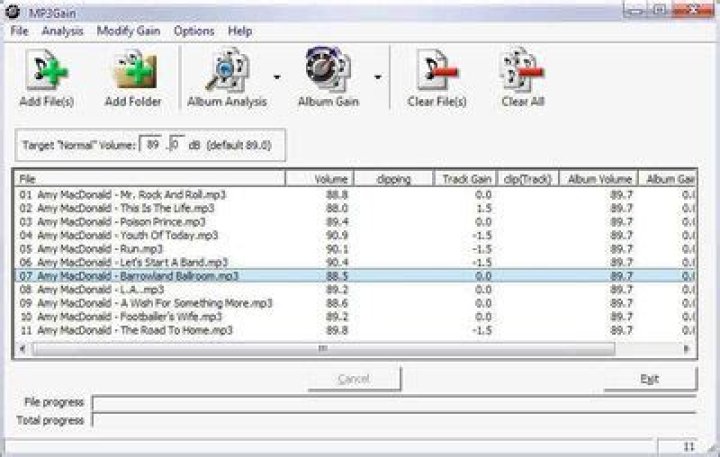Select row 01 Mr. Rock And Roll.mp3
720x457 pixels.
click(354, 195)
